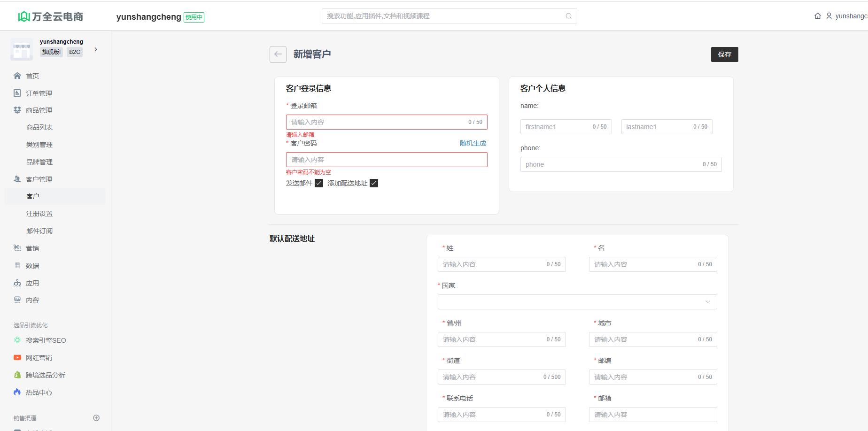Viewport: 868px width, 431px height.
Task: Open 品牌管理 in the sidebar
Action: (x=39, y=162)
